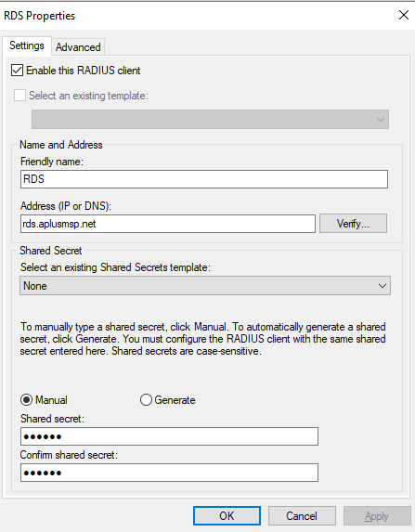Viewport: 415px width, 532px height.
Task: Toggle the Enable this RADIUS client checkbox
Action: pyautogui.click(x=17, y=71)
